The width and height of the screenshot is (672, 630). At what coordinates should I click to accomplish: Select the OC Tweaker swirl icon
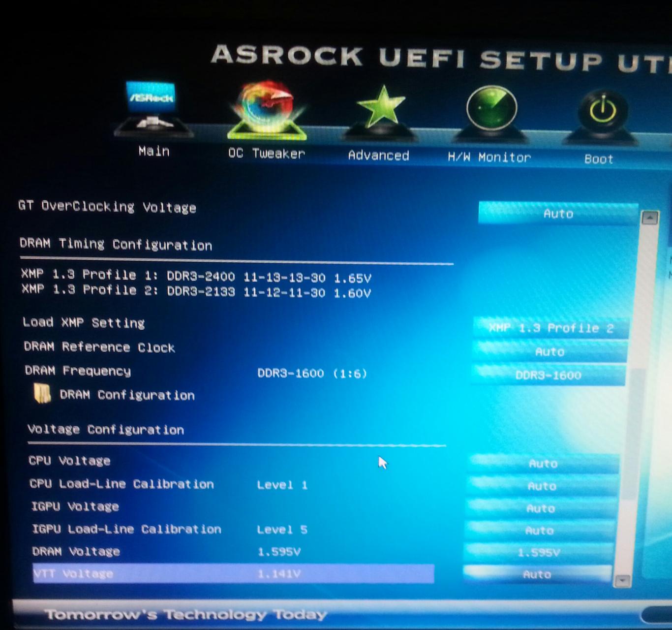tap(267, 110)
